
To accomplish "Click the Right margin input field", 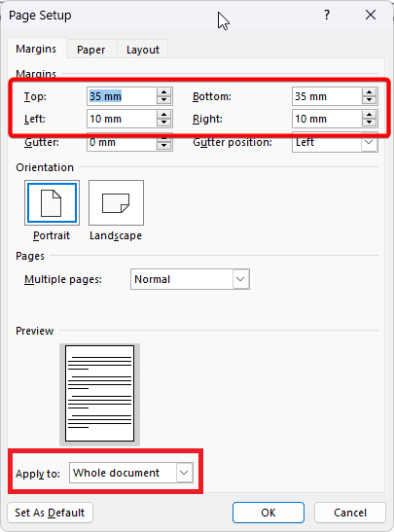I will click(x=327, y=119).
